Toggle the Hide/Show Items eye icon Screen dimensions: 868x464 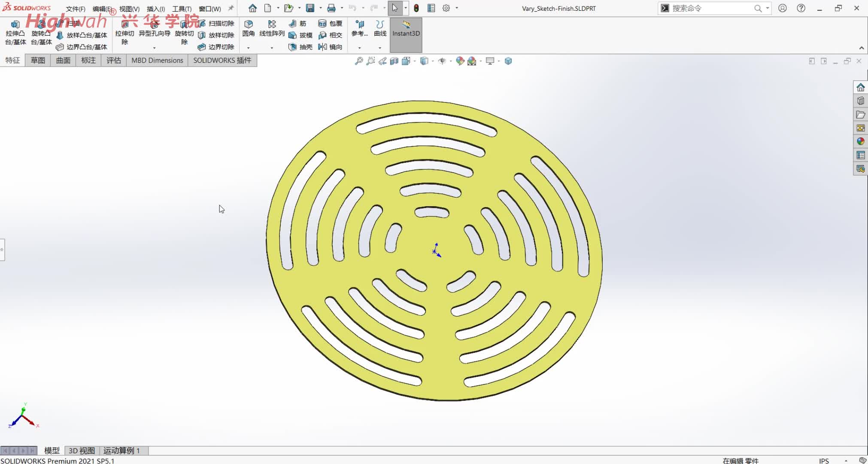[442, 61]
